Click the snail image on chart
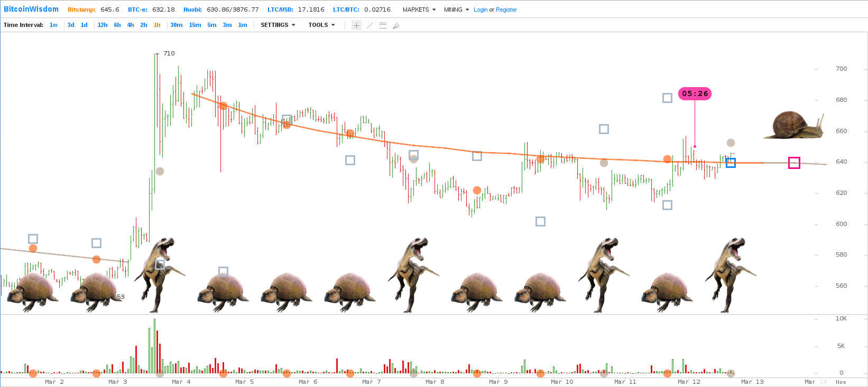The height and width of the screenshot is (387, 868). point(794,125)
